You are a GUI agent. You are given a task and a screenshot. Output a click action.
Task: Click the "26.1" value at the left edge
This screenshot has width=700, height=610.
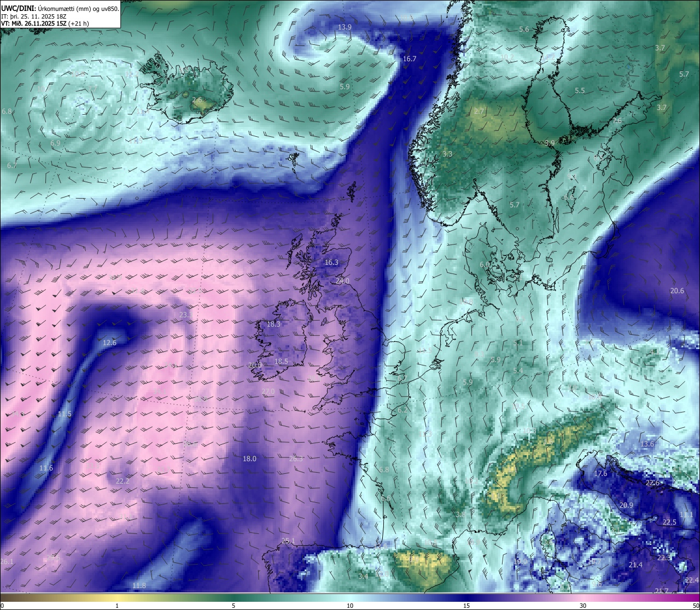tap(7, 562)
